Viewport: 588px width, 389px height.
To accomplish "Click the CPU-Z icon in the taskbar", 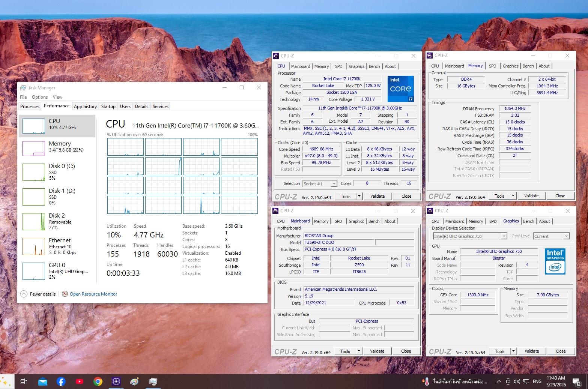I will (x=116, y=381).
